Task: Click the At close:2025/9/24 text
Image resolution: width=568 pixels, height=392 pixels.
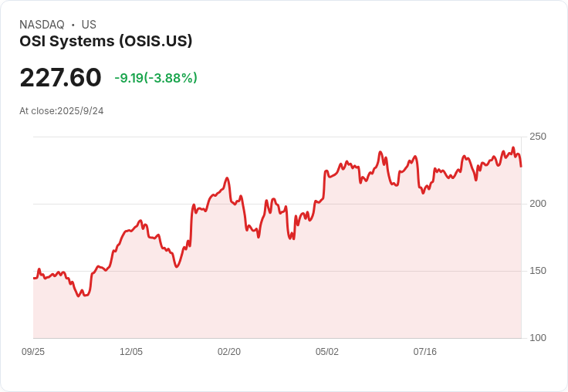Action: (62, 111)
